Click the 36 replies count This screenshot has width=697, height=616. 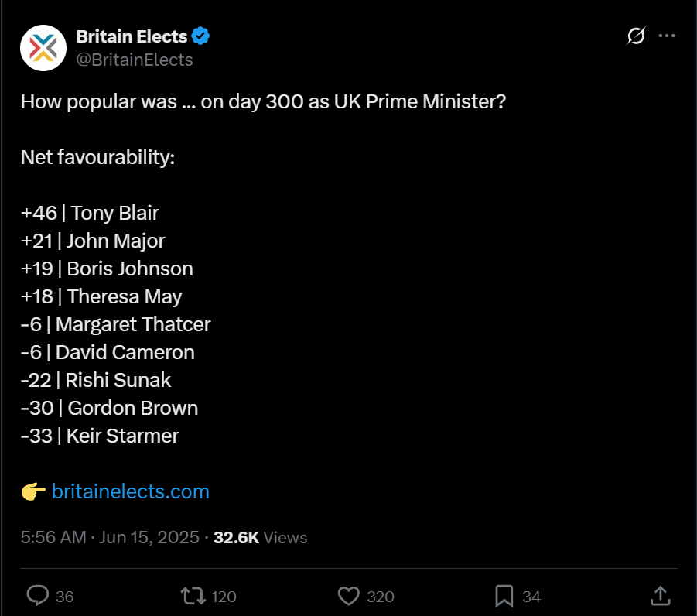coord(64,597)
